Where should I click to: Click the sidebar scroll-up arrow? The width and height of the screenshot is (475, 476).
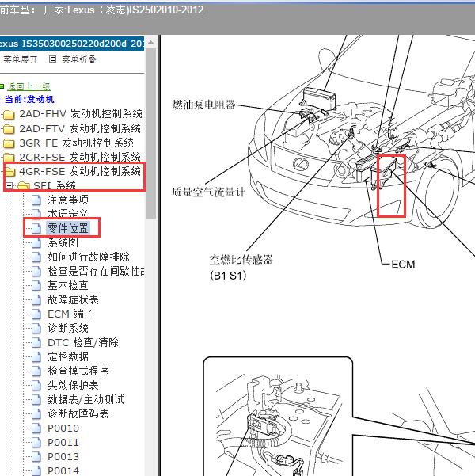pyautogui.click(x=151, y=43)
